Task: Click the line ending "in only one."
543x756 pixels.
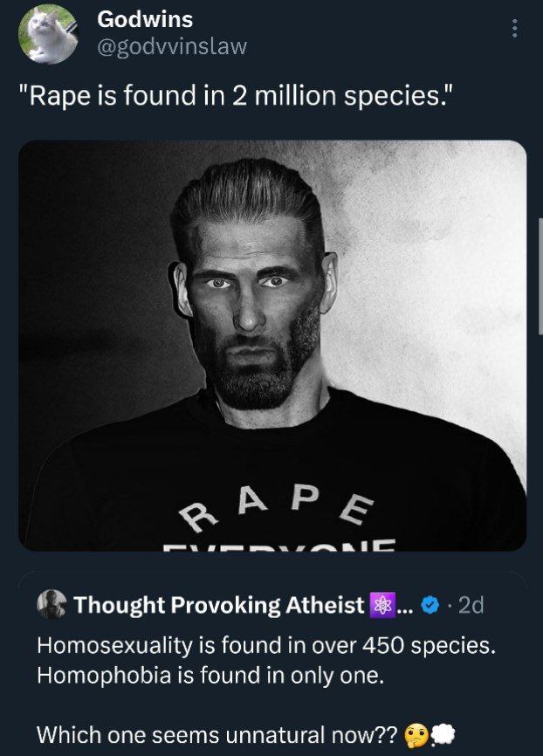Action: (x=210, y=677)
